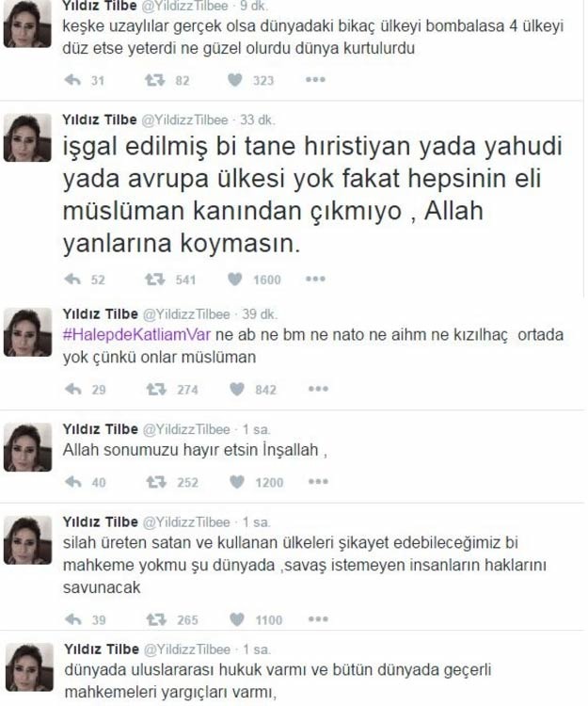Open more options on the 39 dk. tweet

pos(318,389)
